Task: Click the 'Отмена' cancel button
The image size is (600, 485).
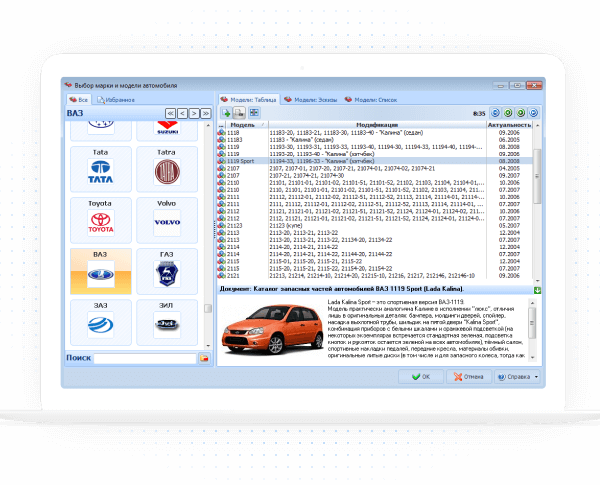Action: coord(469,377)
